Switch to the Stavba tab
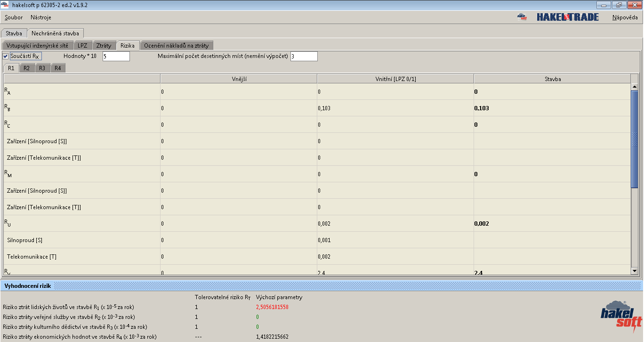 click(14, 33)
